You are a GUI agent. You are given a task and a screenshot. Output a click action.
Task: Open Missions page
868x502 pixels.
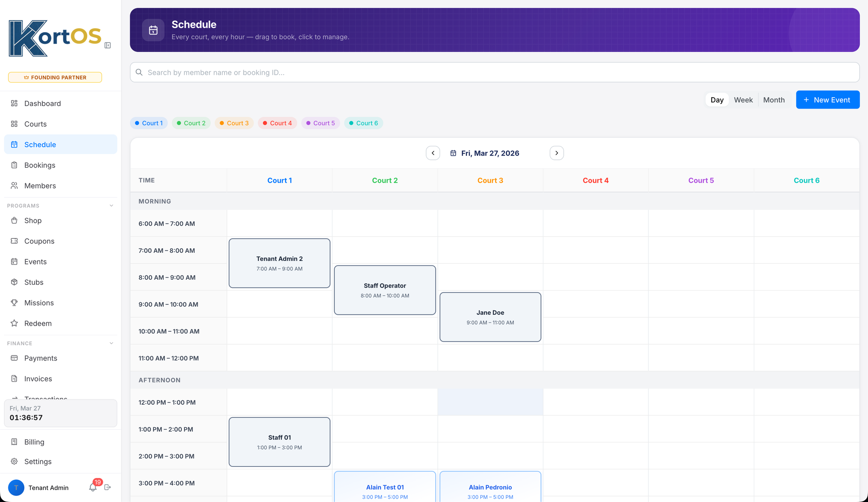click(x=60, y=303)
